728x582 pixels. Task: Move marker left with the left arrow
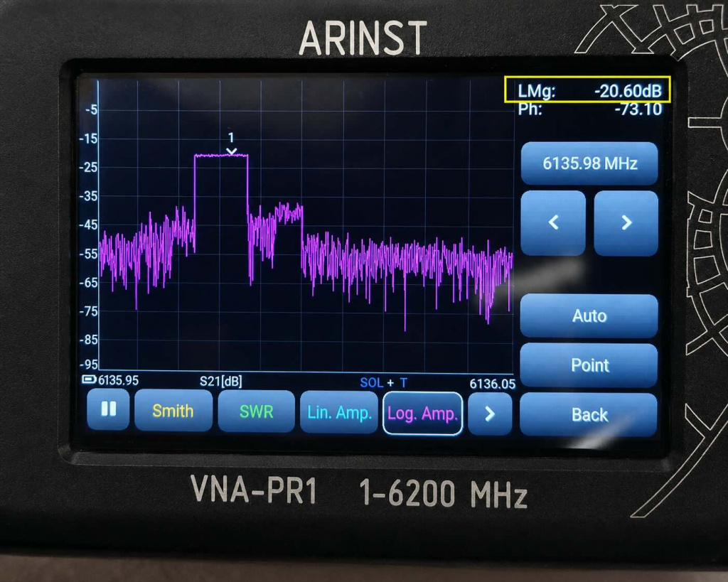click(553, 222)
